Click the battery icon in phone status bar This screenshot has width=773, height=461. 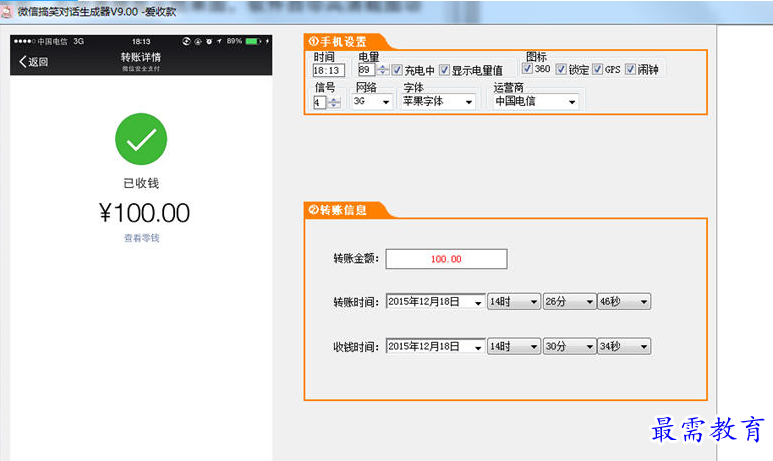pyautogui.click(x=253, y=41)
